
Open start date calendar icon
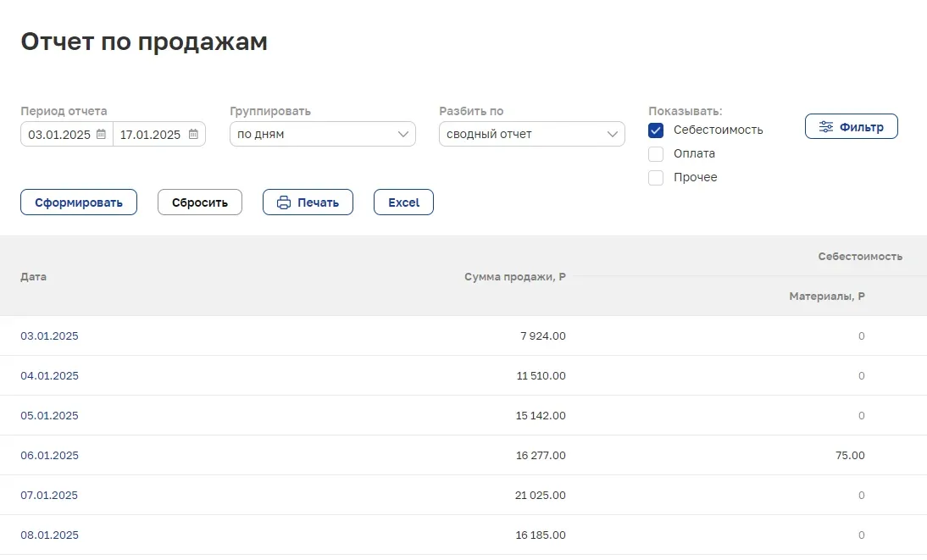pos(101,134)
